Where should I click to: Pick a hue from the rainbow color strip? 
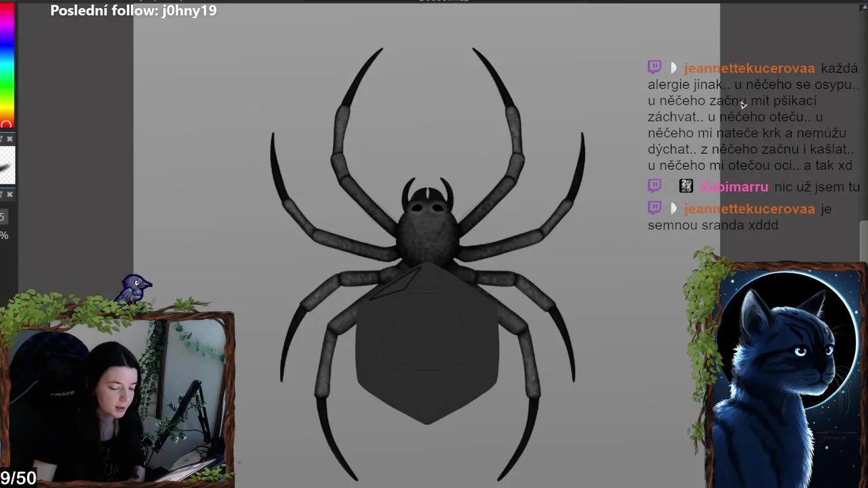[x=7, y=64]
